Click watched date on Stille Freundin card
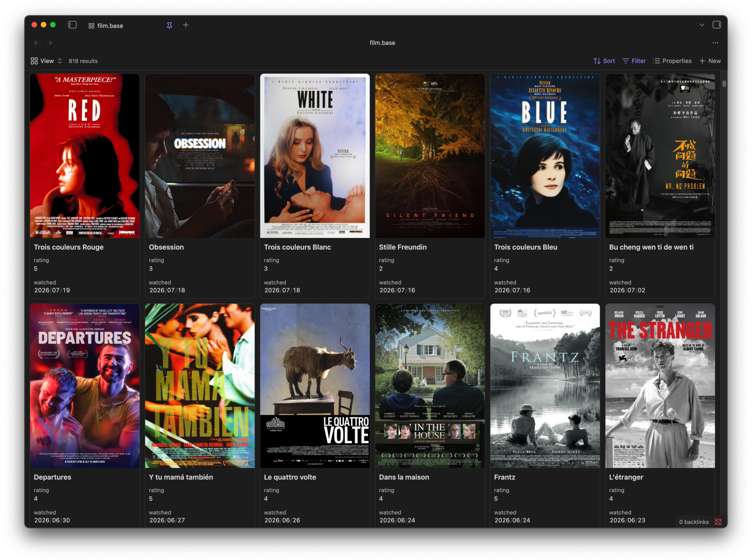 pos(397,290)
